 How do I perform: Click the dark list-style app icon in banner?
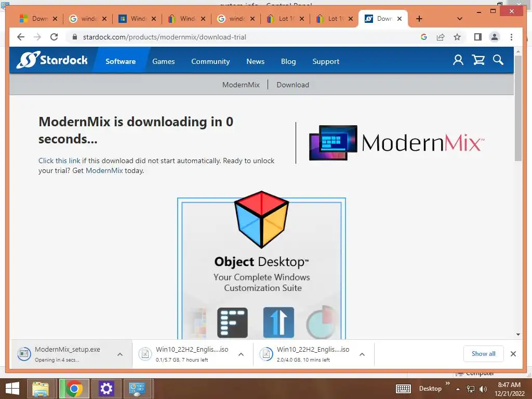point(232,323)
